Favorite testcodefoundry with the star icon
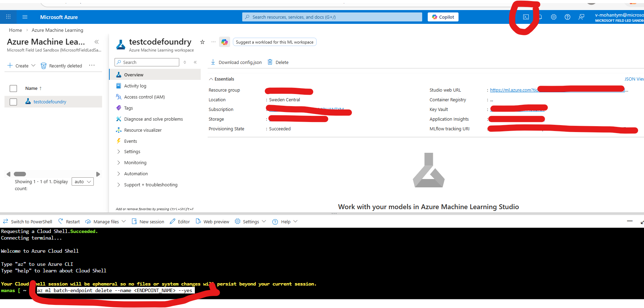The height and width of the screenshot is (308, 644). 202,42
